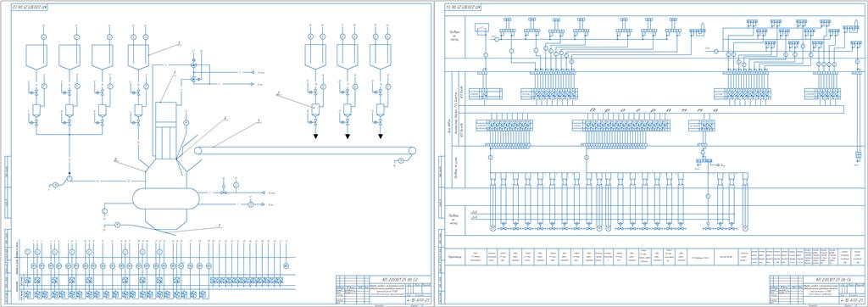Click the leftmost hopper bunker symbol
This screenshot has height=307, width=868.
36,57
